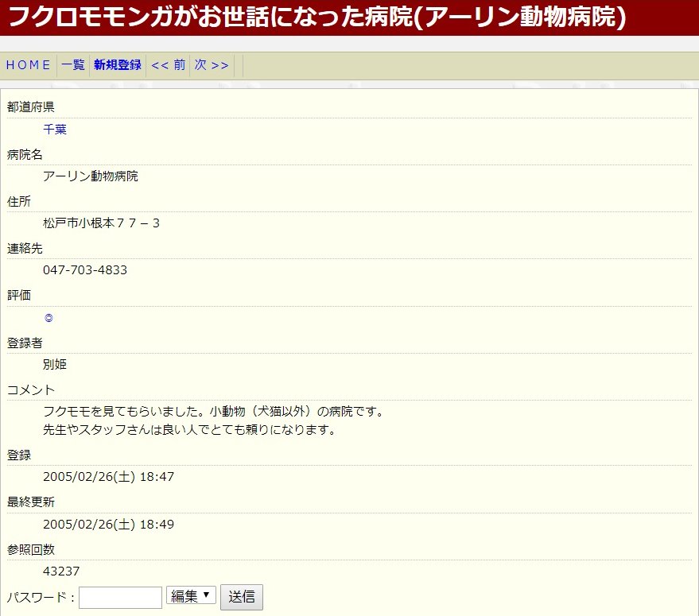The height and width of the screenshot is (616, 699).
Task: Click the page title heading in red banner
Action: (x=316, y=17)
